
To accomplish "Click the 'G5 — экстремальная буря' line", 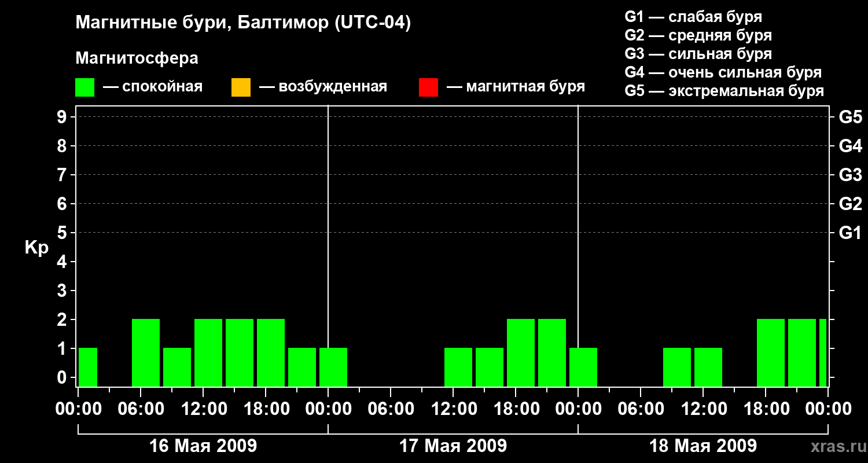I will click(x=724, y=91).
